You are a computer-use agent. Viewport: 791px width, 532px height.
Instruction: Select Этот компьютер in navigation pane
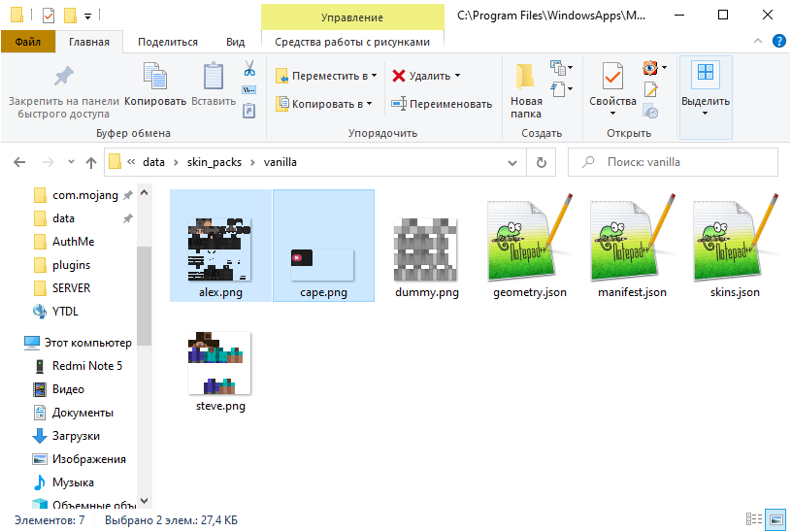(79, 343)
